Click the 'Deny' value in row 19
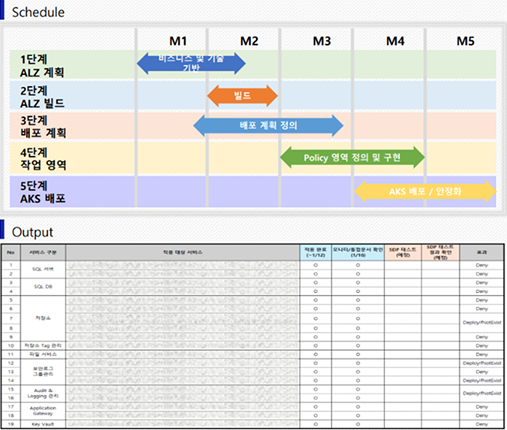 [x=482, y=424]
